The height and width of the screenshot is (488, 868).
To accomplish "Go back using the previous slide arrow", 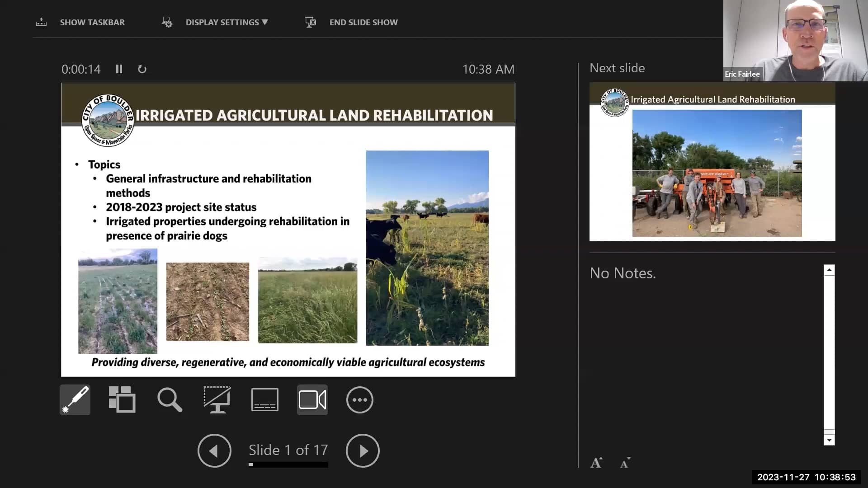I will (x=214, y=450).
